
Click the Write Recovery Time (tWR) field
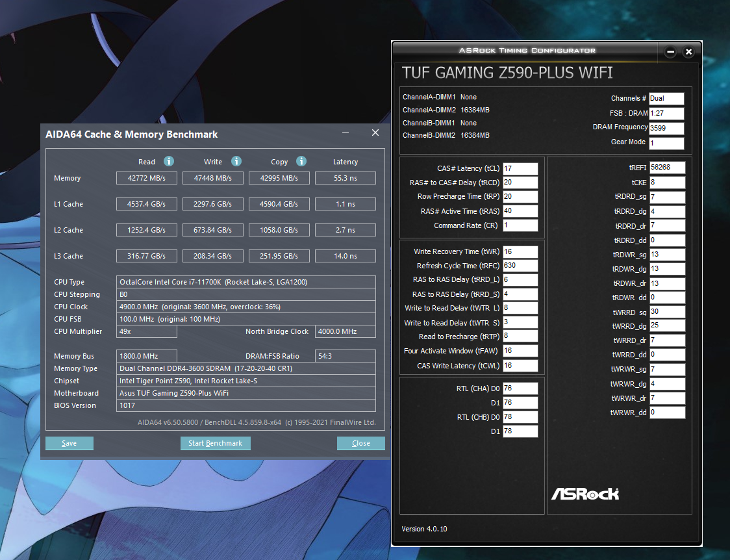520,252
